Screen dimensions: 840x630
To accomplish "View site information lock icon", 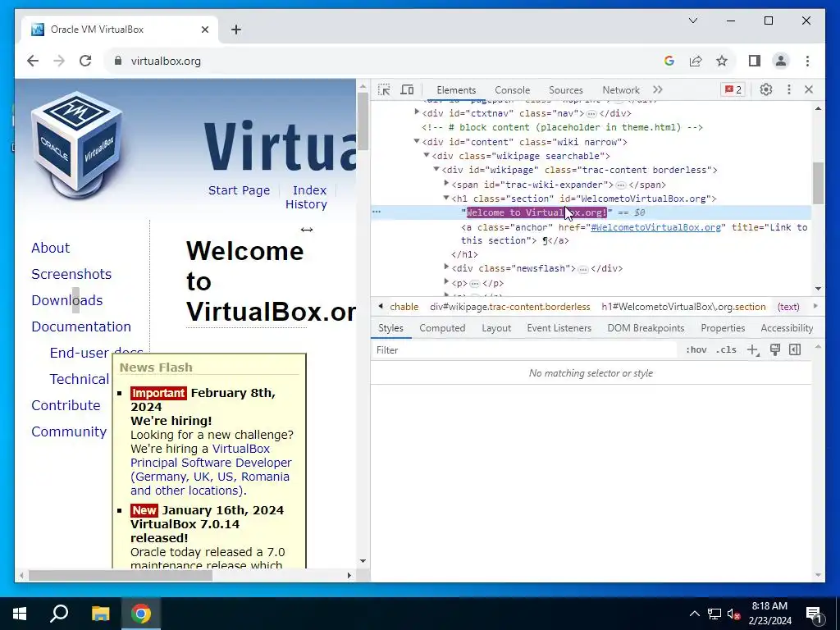I will tap(118, 61).
